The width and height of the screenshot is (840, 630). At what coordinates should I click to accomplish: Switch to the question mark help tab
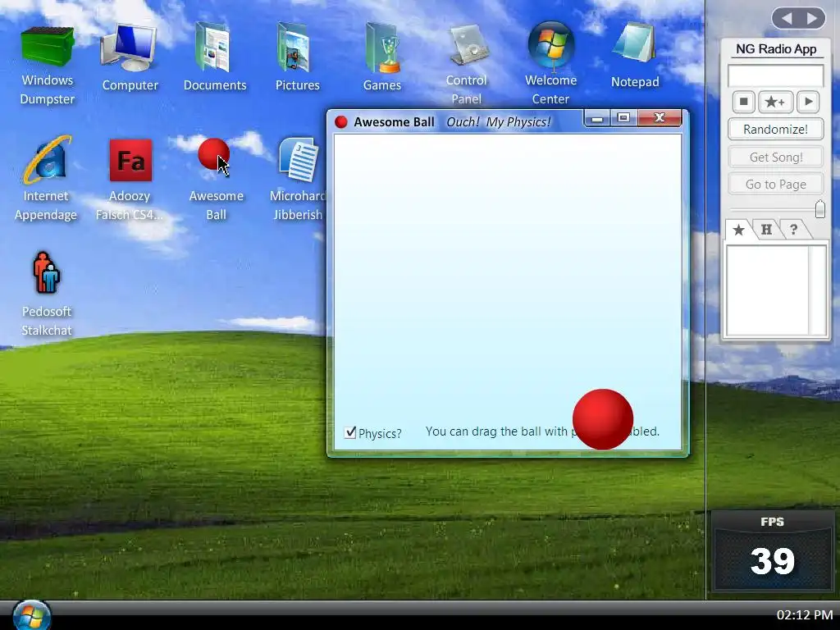(x=793, y=230)
